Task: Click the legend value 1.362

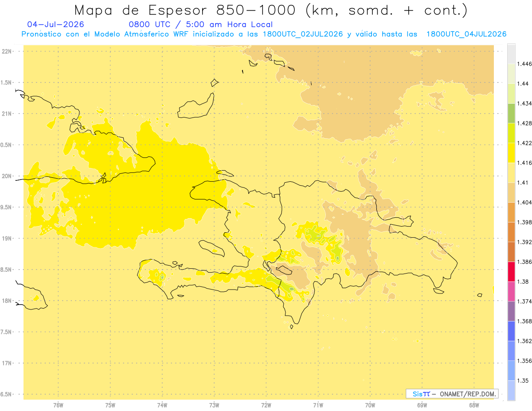Action: (x=524, y=341)
